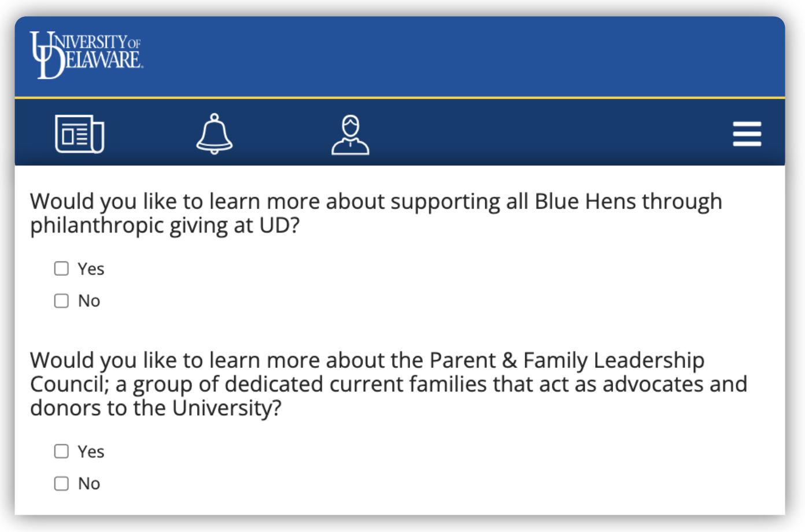Expand the hamburger menu
This screenshot has height=532, width=805.
pos(747,134)
